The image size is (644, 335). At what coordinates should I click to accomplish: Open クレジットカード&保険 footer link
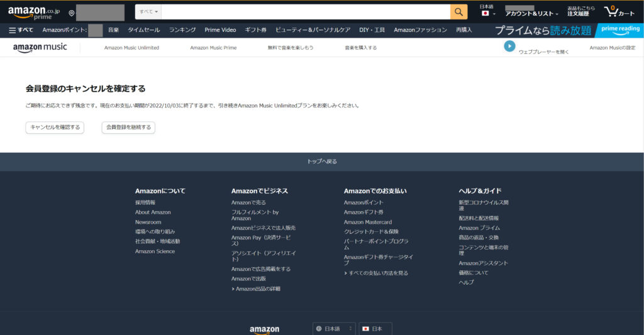(371, 231)
